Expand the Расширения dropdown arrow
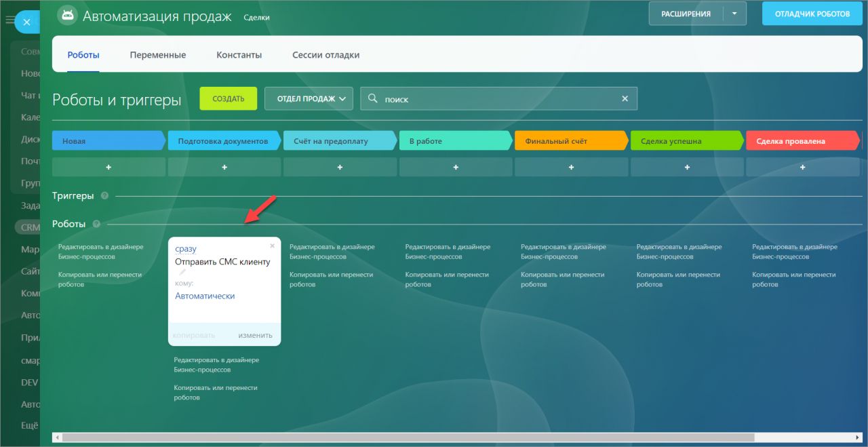 (x=734, y=14)
